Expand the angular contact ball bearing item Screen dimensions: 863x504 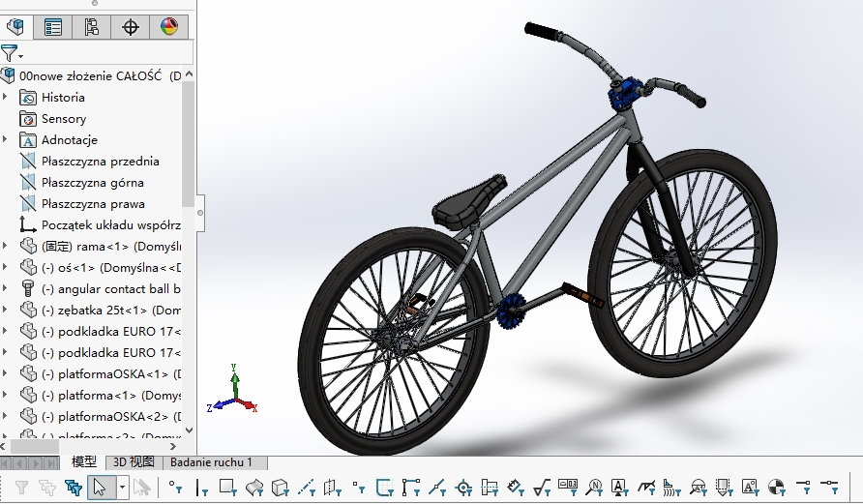click(5, 288)
